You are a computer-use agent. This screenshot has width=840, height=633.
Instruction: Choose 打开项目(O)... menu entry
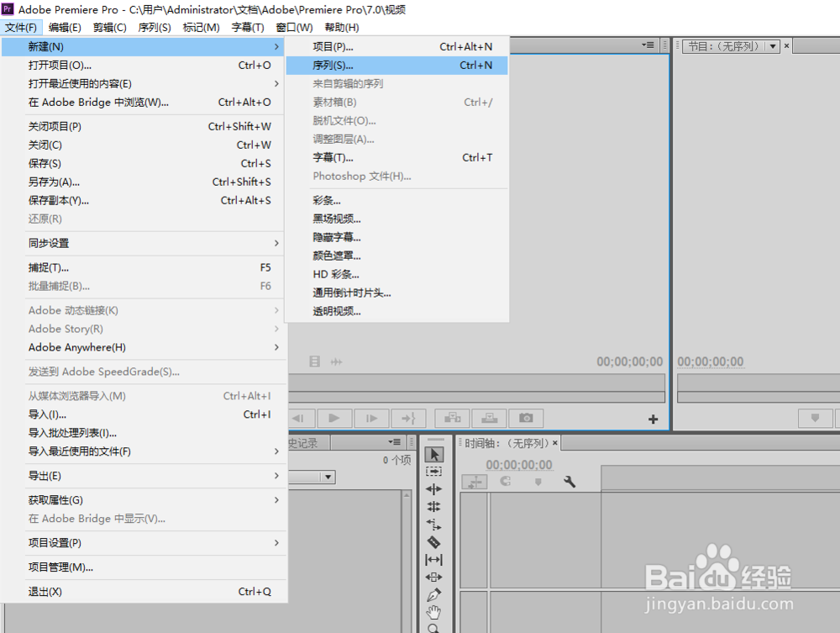point(143,66)
